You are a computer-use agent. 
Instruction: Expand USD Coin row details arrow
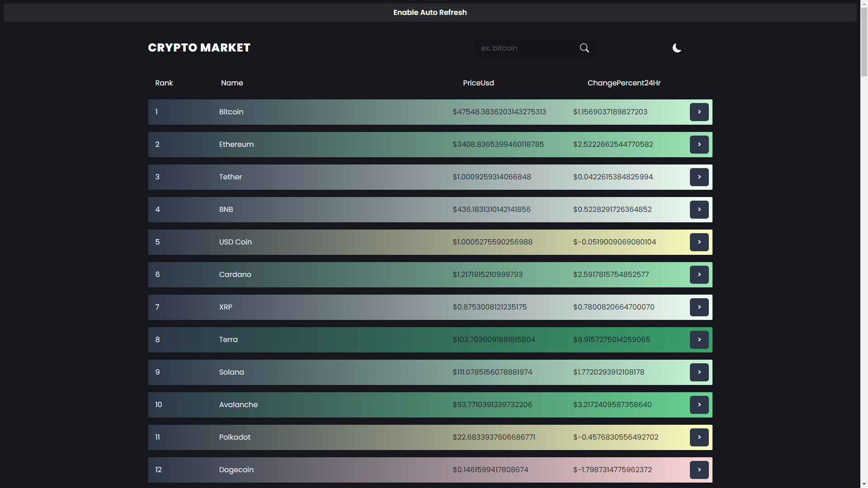pos(699,242)
